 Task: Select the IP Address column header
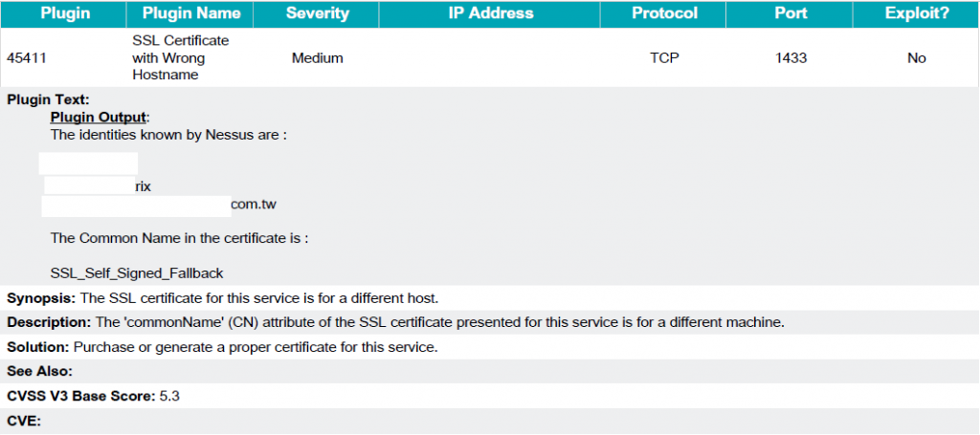point(489,13)
